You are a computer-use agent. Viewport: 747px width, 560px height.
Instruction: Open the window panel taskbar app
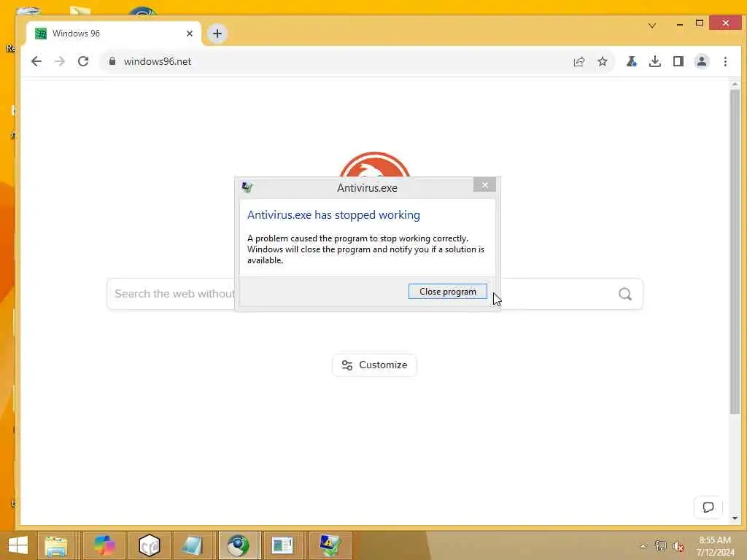click(x=282, y=545)
